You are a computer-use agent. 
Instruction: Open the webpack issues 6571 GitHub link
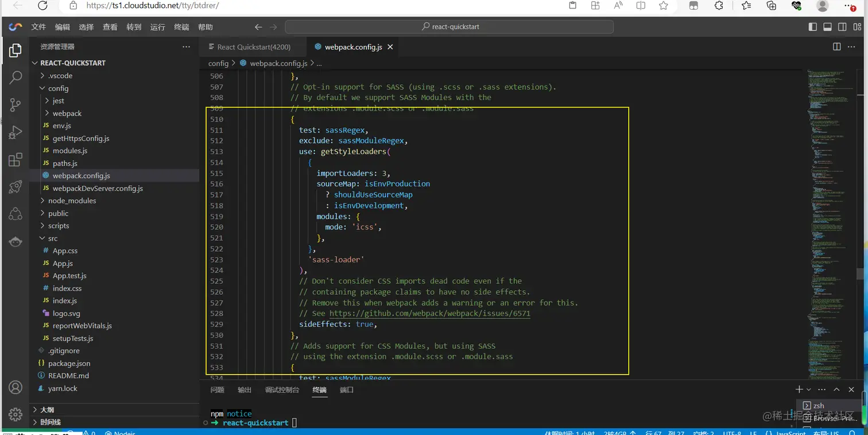[429, 313]
